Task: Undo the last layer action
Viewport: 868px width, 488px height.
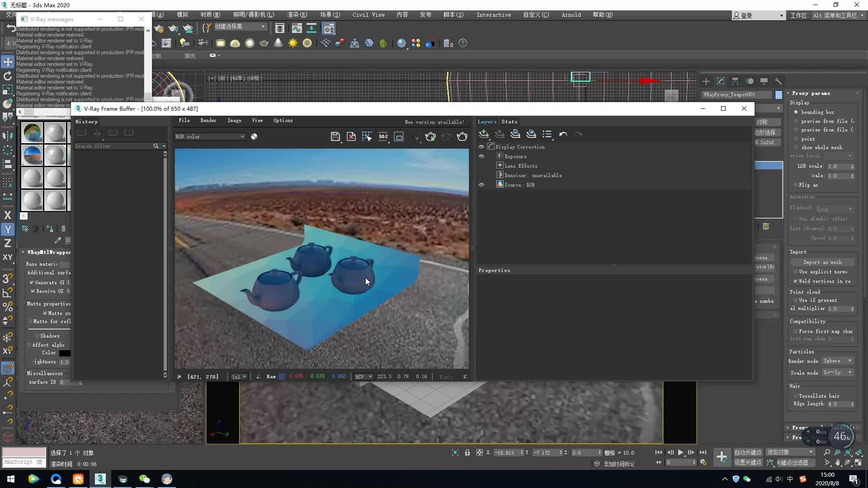Action: point(563,134)
